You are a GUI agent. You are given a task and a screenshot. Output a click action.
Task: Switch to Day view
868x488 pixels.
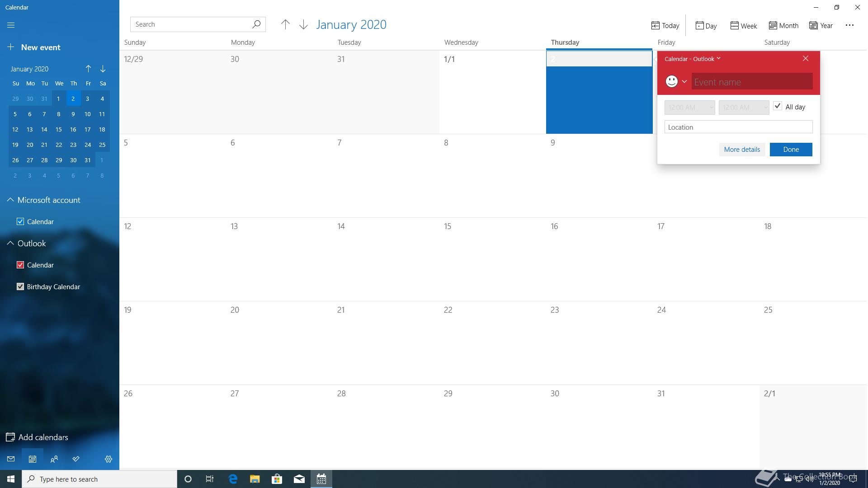706,25
